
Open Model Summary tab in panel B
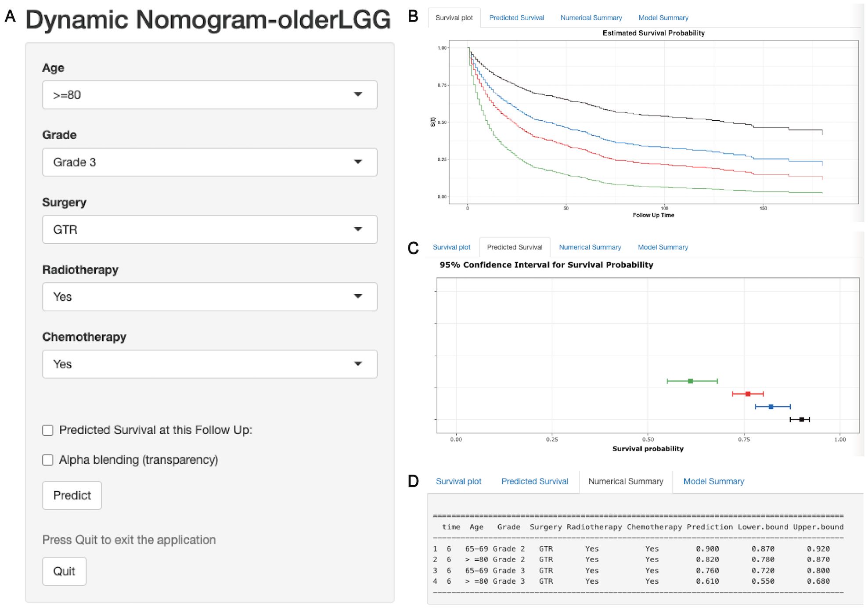[x=663, y=18]
